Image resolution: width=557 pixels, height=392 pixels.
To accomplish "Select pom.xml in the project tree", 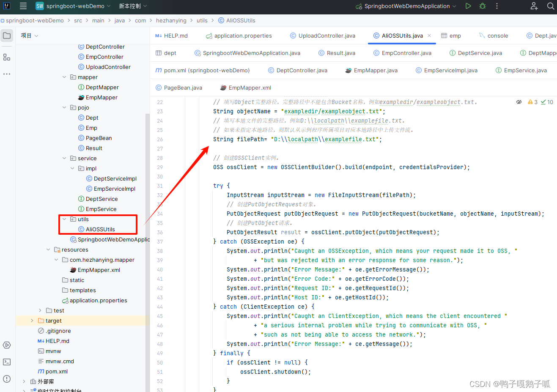I will (x=53, y=371).
